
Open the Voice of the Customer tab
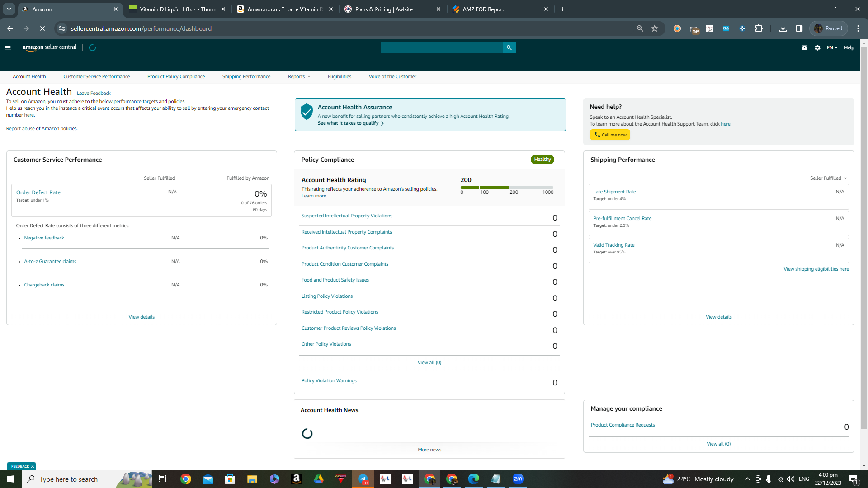click(x=392, y=76)
